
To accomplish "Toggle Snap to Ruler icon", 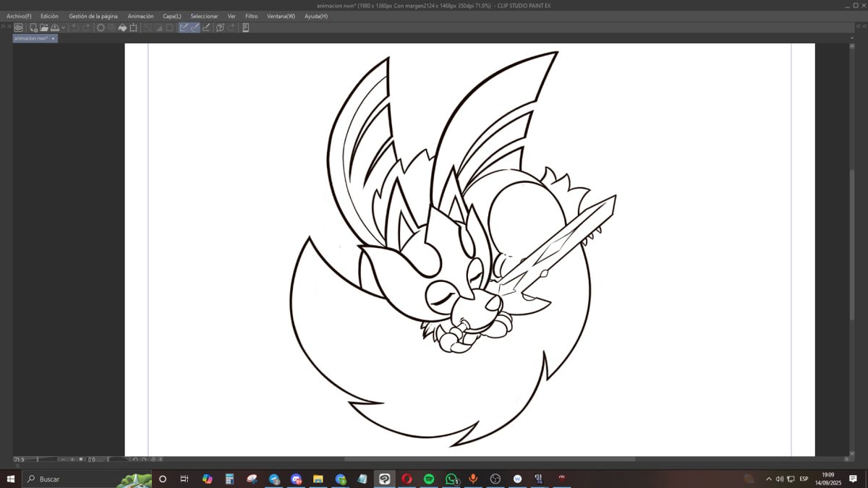I will pos(184,27).
